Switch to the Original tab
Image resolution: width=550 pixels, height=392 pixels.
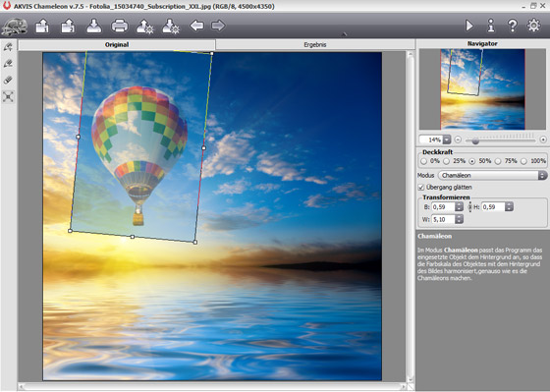point(117,44)
